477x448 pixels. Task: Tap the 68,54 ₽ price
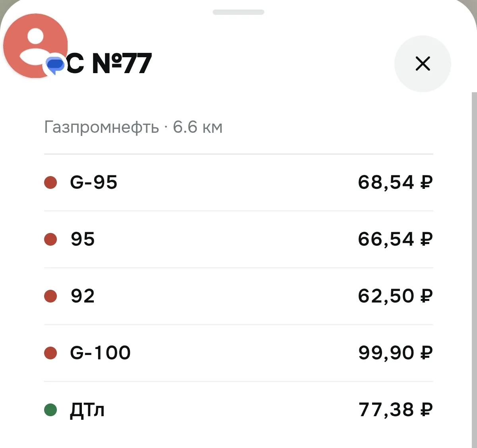coord(395,182)
